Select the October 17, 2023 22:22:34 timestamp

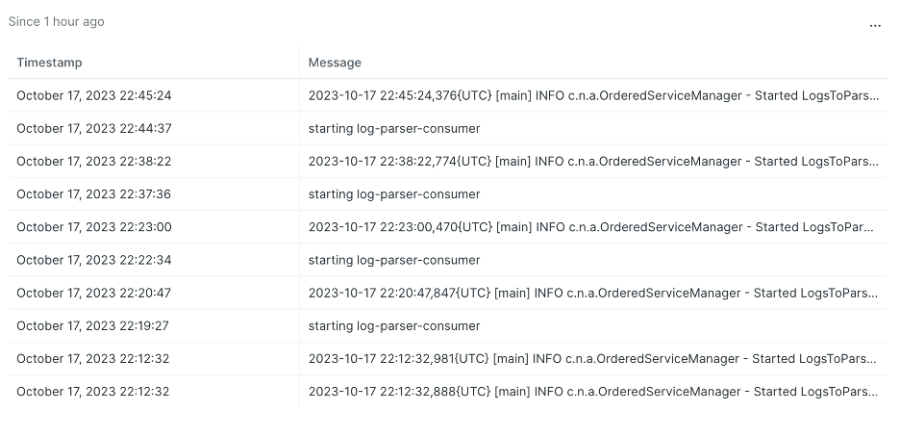point(94,260)
